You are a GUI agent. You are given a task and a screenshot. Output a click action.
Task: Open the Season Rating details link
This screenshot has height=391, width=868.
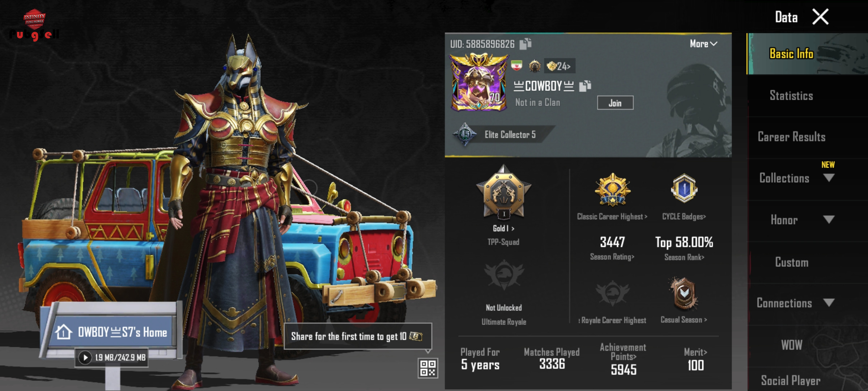pos(612,257)
